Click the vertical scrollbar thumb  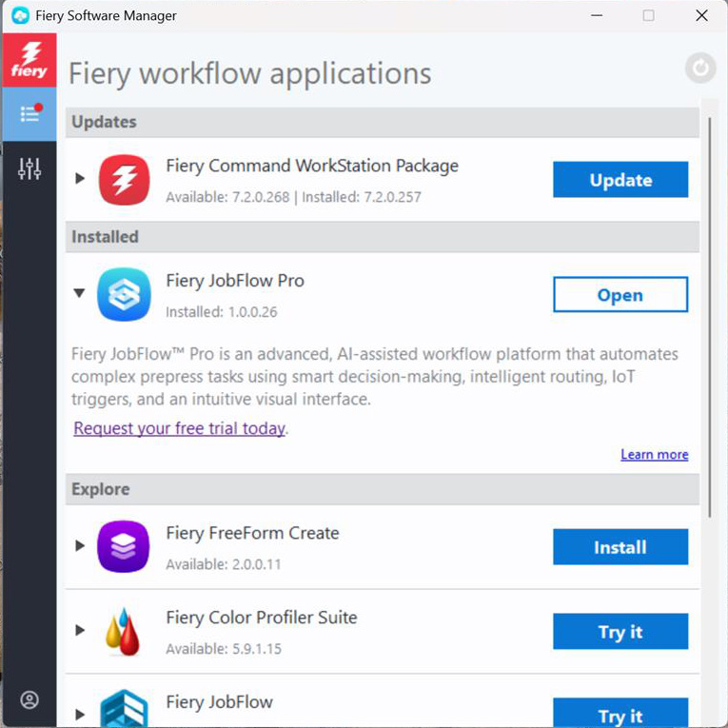709,318
